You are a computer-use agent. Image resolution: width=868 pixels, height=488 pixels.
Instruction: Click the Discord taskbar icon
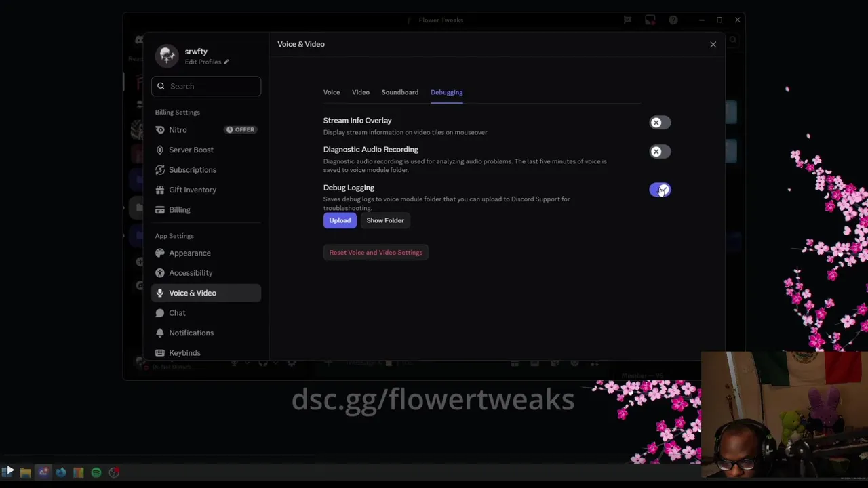pos(43,472)
